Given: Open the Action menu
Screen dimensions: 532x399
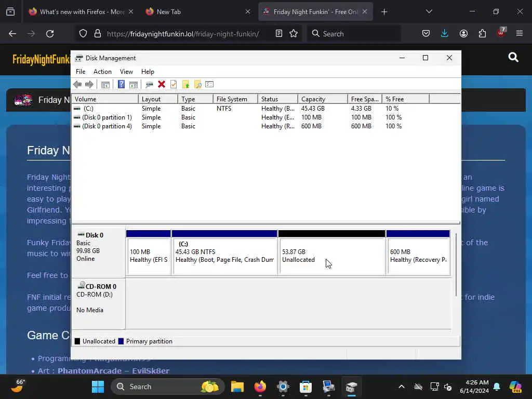Looking at the screenshot, I should pyautogui.click(x=102, y=72).
